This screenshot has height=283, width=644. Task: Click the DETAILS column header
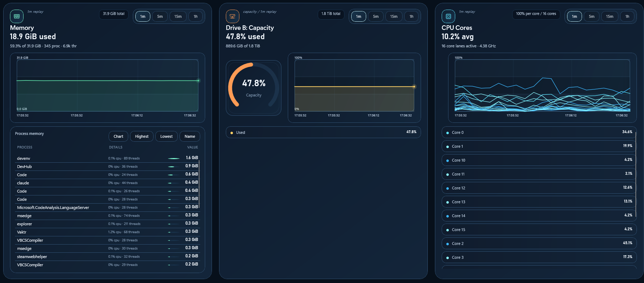click(116, 147)
